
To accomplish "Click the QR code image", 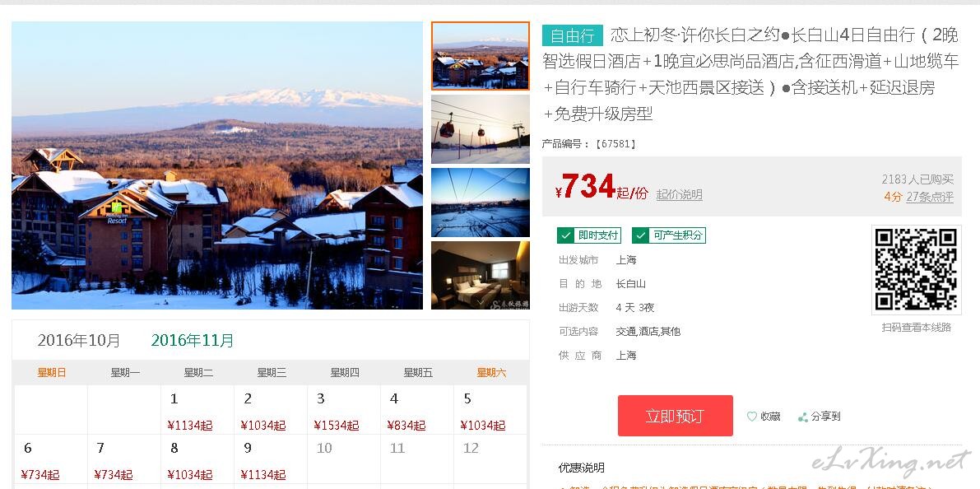I will [x=917, y=269].
